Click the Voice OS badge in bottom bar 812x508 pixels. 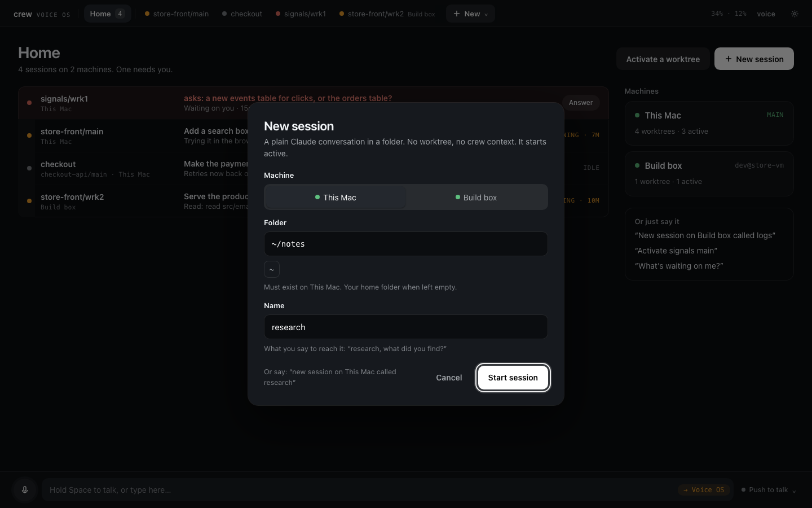tap(704, 490)
